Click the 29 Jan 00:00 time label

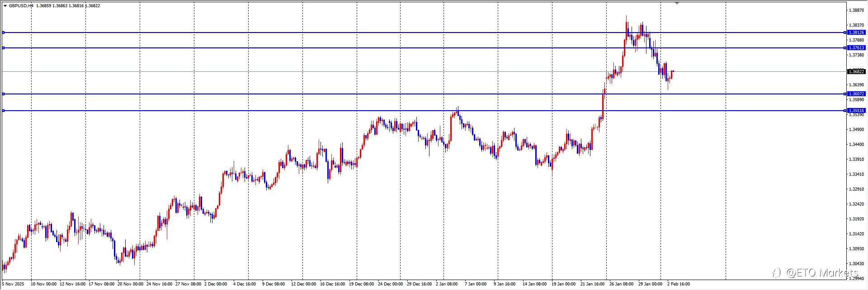click(651, 284)
